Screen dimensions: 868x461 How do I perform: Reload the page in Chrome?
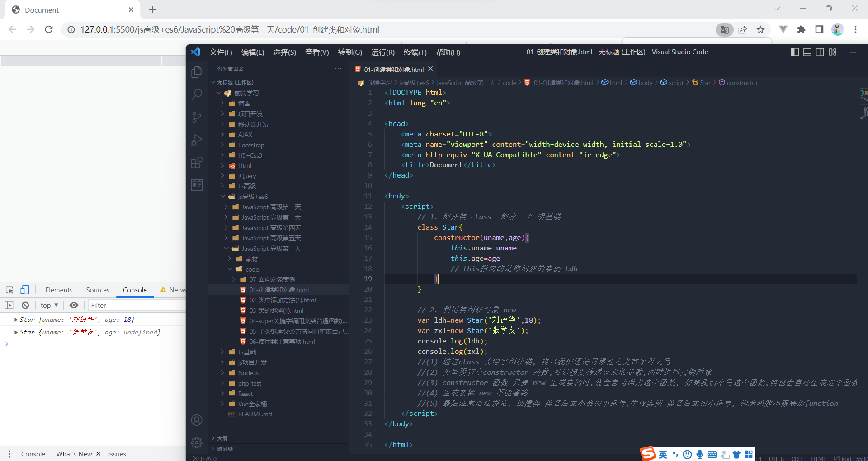point(49,29)
